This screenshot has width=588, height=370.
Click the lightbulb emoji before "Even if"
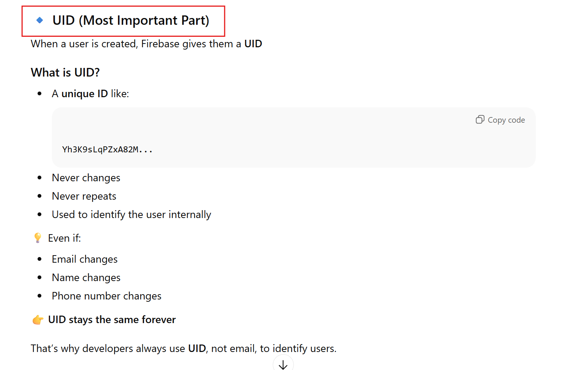click(38, 238)
